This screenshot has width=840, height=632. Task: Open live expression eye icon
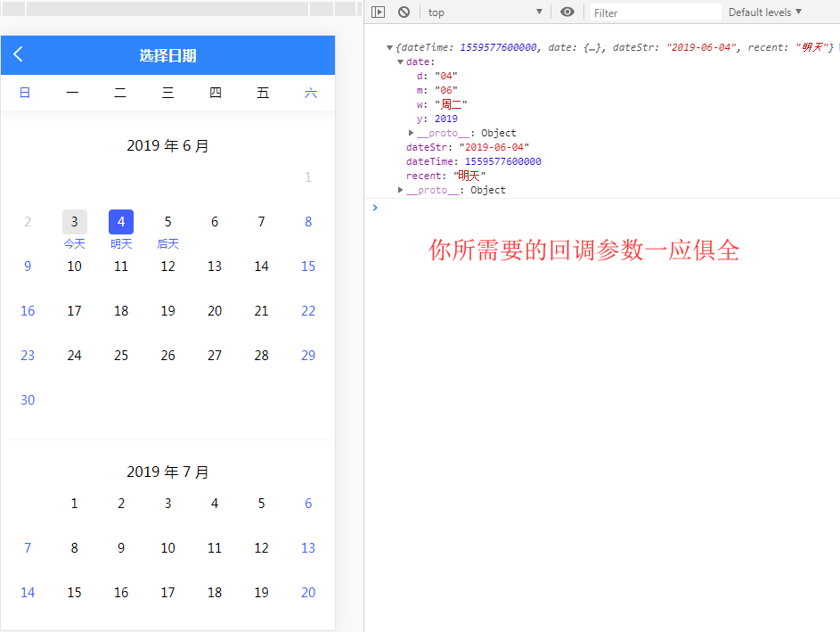pos(567,12)
